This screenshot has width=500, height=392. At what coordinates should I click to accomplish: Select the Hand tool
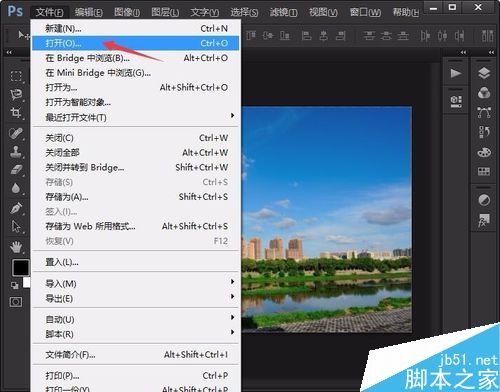point(16,247)
